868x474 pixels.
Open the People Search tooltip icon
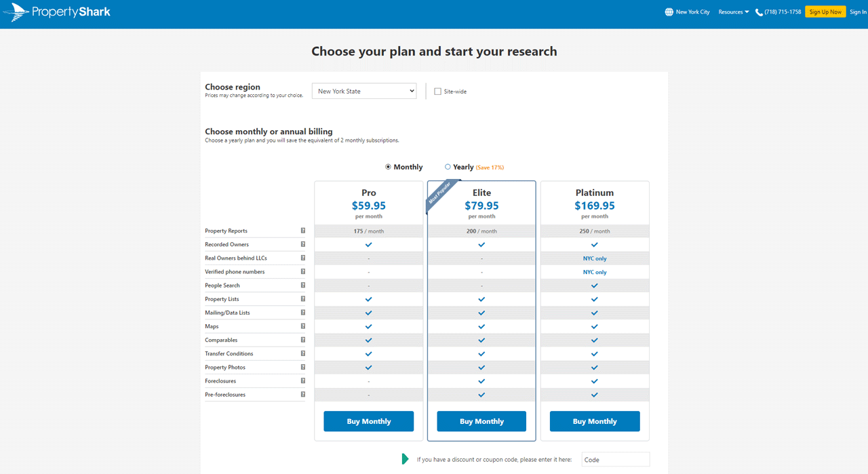(302, 285)
